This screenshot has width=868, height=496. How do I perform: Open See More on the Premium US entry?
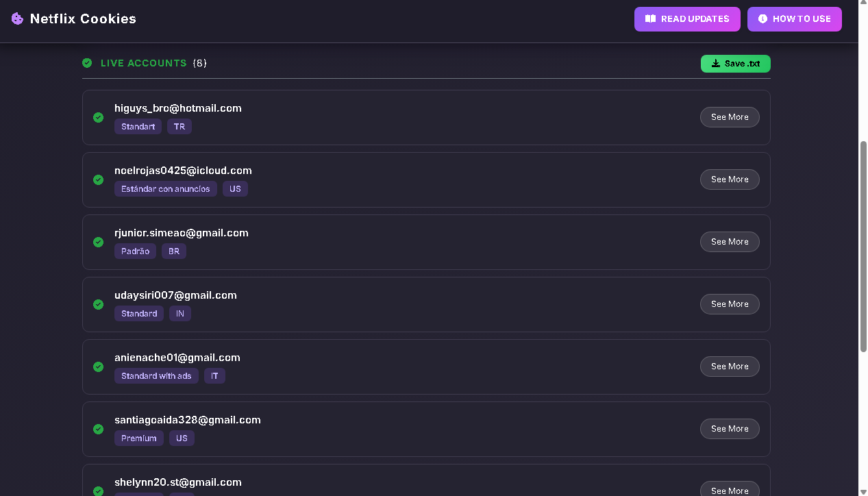click(x=730, y=429)
